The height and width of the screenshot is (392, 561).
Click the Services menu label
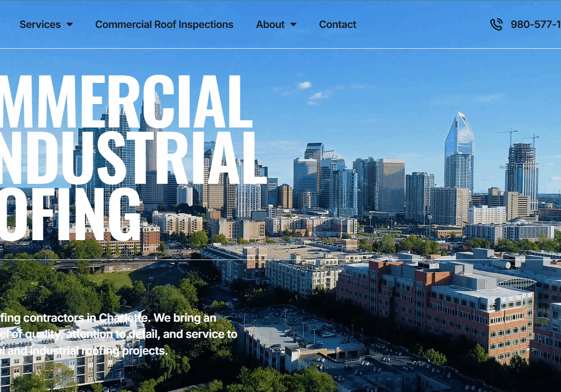click(x=40, y=25)
